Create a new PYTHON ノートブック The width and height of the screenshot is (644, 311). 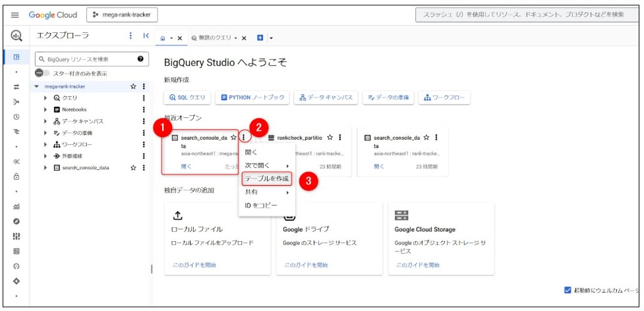252,98
